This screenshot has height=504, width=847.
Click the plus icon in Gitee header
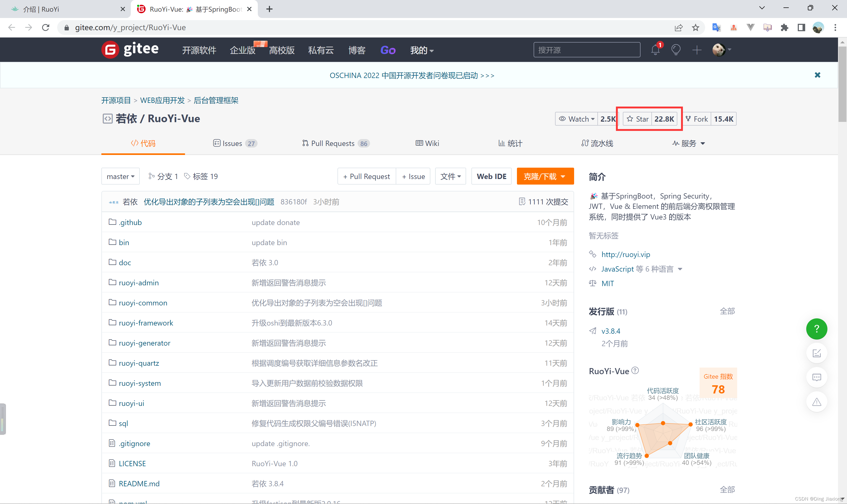pos(696,50)
